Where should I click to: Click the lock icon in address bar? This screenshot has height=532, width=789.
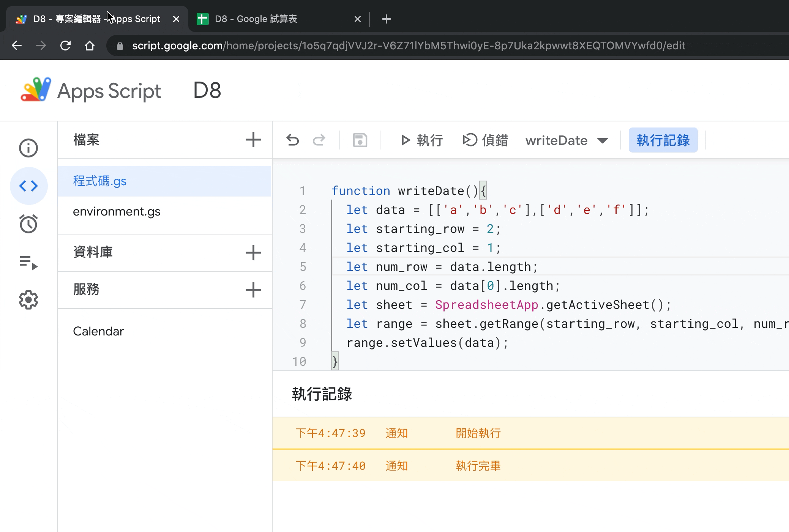(x=120, y=46)
